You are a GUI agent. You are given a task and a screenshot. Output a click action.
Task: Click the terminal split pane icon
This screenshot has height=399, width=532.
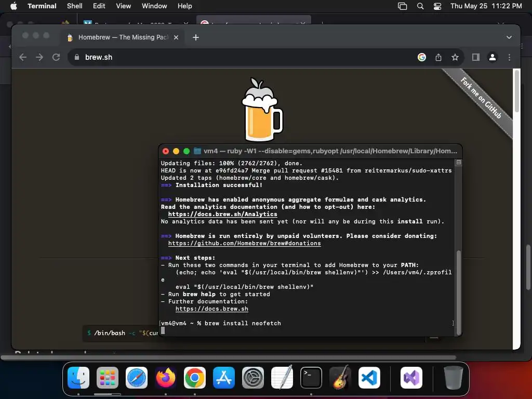(458, 163)
